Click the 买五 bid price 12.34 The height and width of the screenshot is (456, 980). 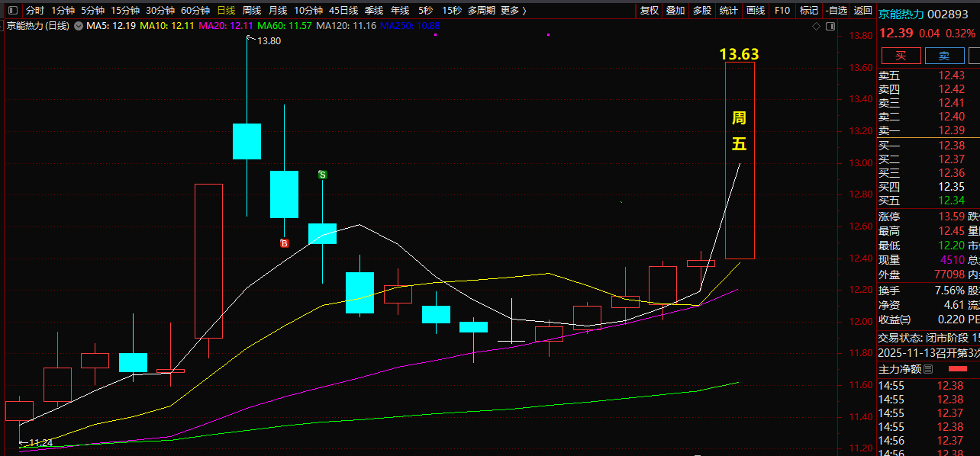pos(952,201)
